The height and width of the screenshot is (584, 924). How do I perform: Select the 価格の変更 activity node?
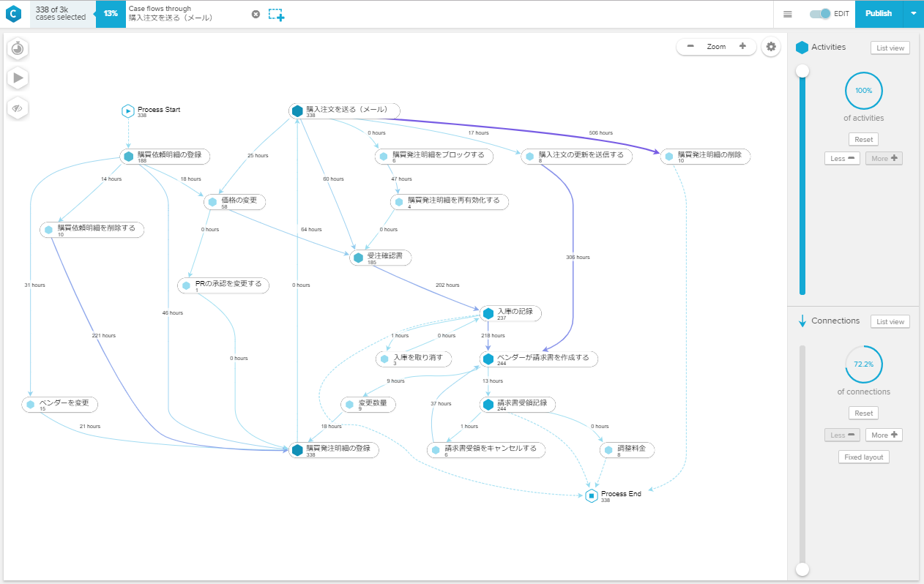(x=235, y=202)
